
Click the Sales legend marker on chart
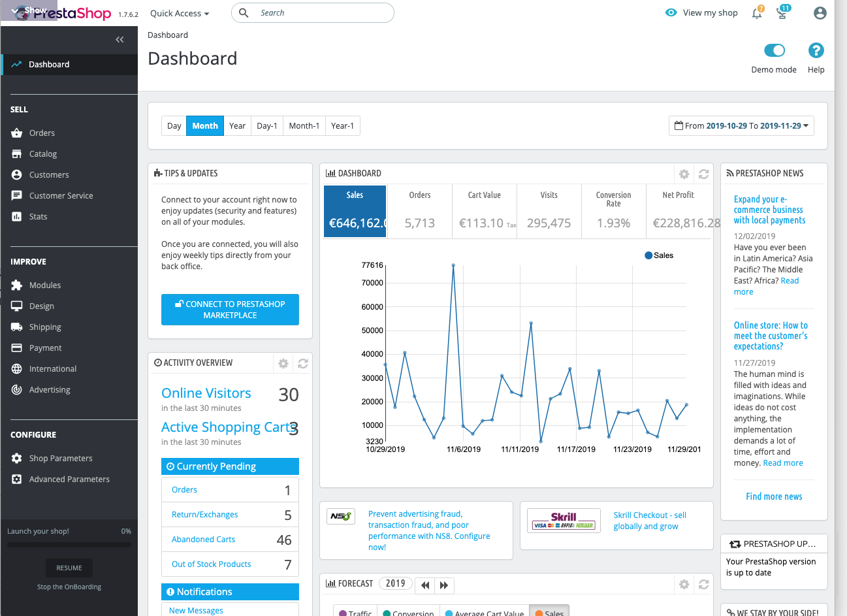(648, 255)
